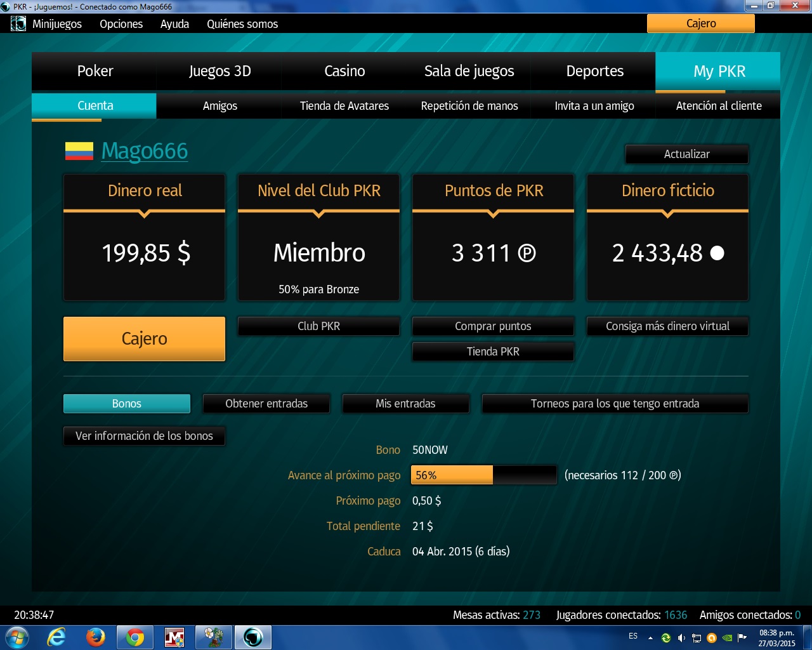The width and height of the screenshot is (812, 650).
Task: Click the Show desktop strip by the clock
Action: [x=806, y=637]
